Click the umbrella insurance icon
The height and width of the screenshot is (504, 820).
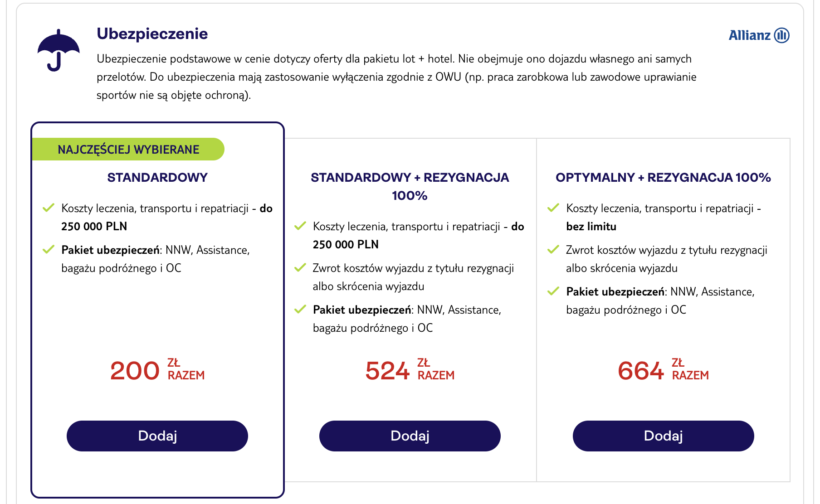click(59, 50)
